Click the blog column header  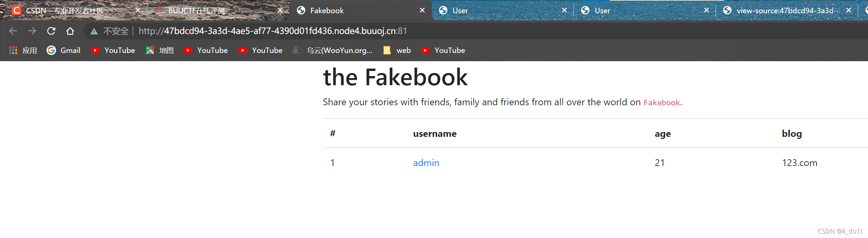(792, 134)
